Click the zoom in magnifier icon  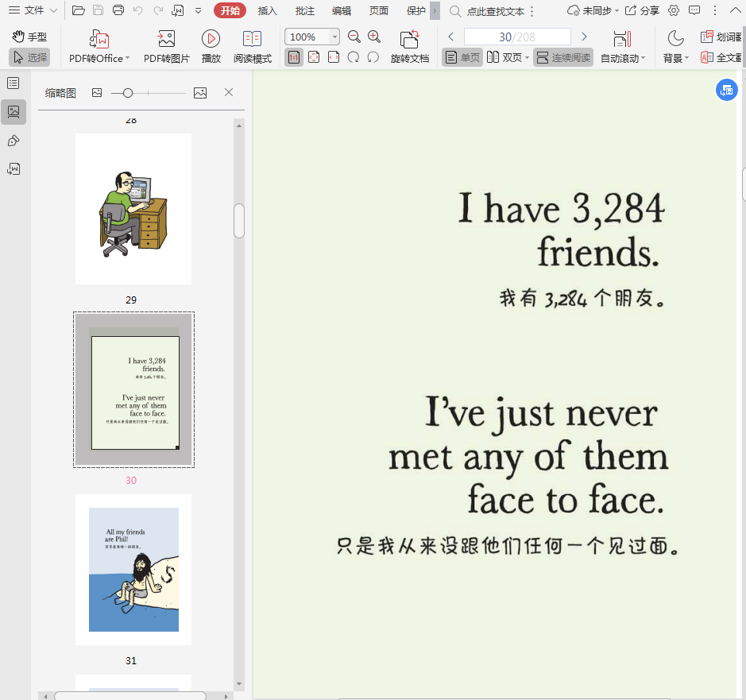pos(374,37)
